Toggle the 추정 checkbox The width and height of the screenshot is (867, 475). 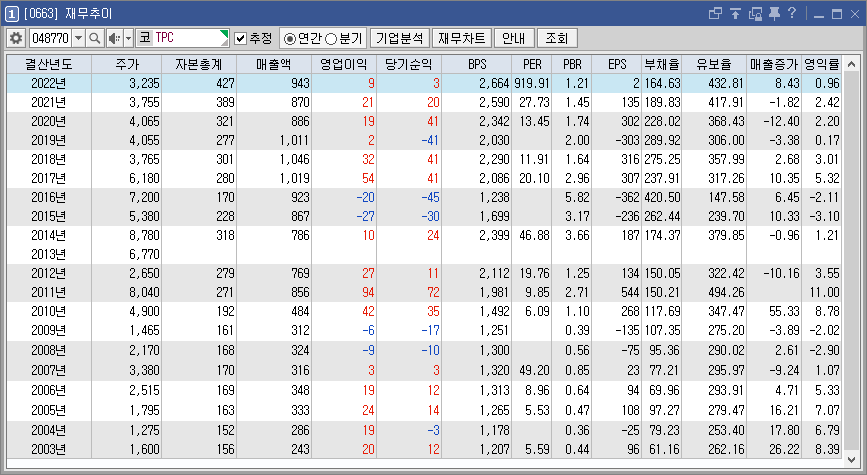pyautogui.click(x=240, y=38)
